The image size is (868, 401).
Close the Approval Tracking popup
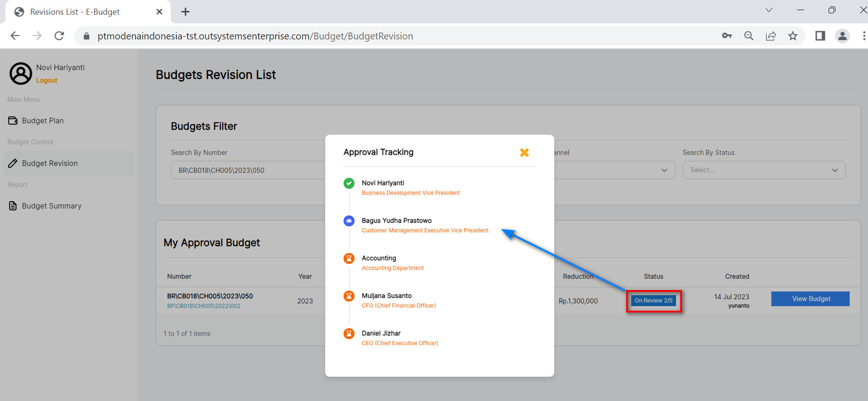[x=524, y=153]
